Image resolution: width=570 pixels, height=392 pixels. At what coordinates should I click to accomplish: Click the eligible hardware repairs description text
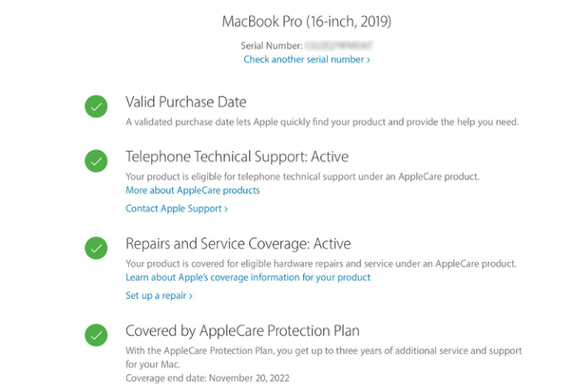coord(320,263)
